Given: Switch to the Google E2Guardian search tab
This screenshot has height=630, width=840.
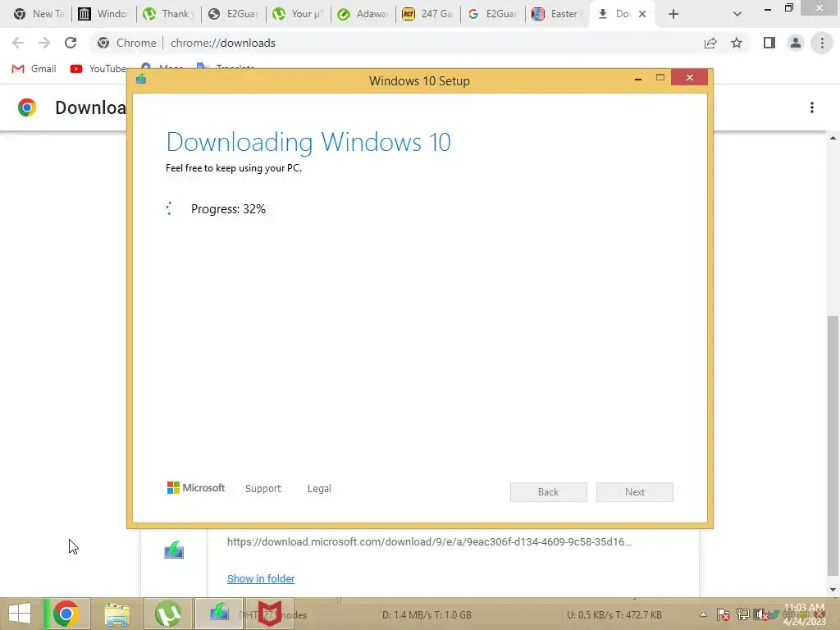Looking at the screenshot, I should 493,14.
